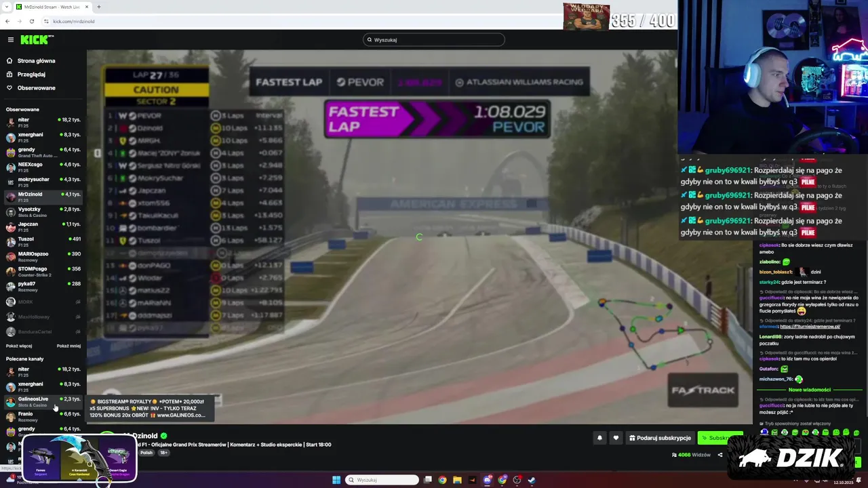The width and height of the screenshot is (868, 488).
Task: Follow channel with heart button
Action: (616, 438)
